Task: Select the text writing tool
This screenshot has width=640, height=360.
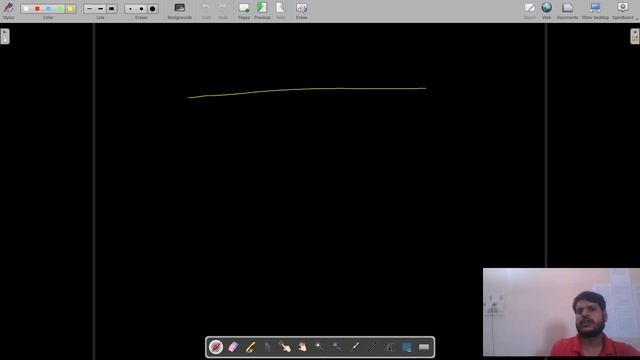Action: [389, 347]
